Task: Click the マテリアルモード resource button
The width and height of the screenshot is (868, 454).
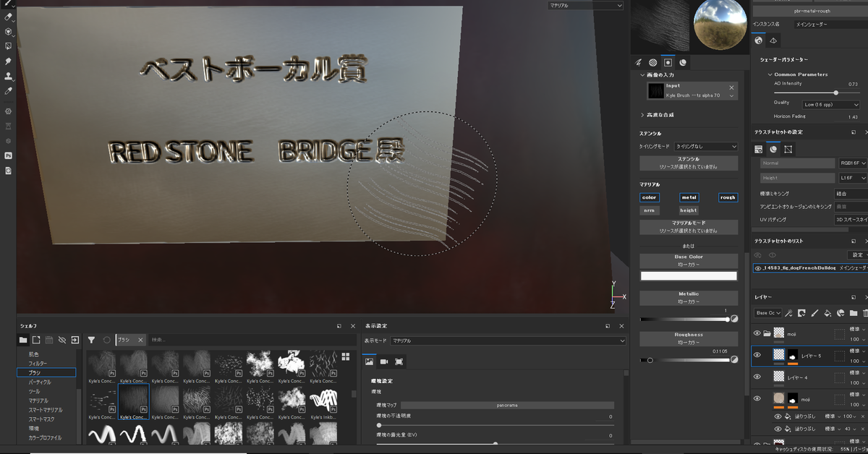Action: tap(689, 227)
